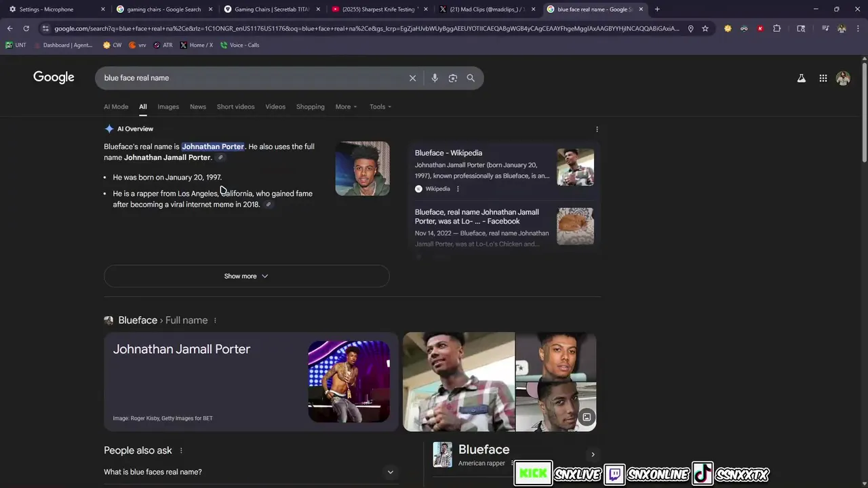Clear the search box with the X icon
The width and height of the screenshot is (868, 488).
point(412,78)
